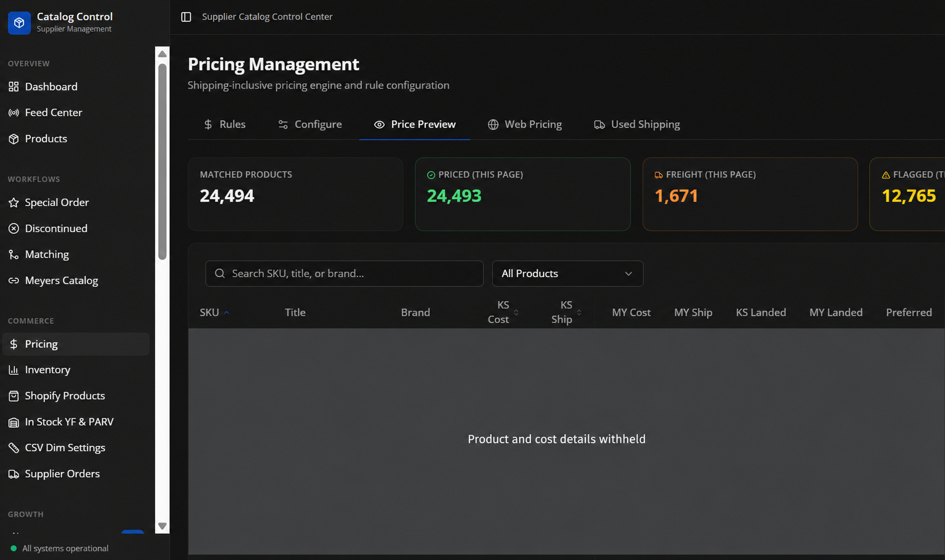Click the All systems operational status
Viewport: 945px width, 560px height.
click(x=59, y=548)
